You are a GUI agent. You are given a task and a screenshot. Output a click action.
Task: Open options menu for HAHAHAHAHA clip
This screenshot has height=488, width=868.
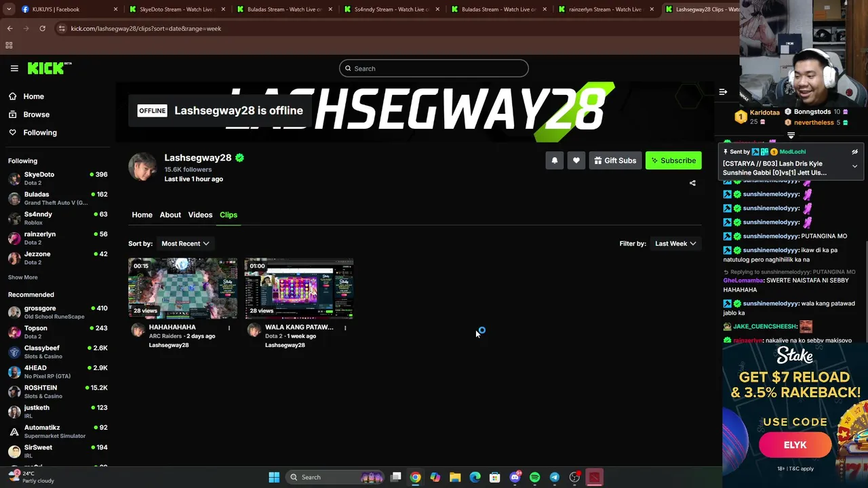click(229, 328)
